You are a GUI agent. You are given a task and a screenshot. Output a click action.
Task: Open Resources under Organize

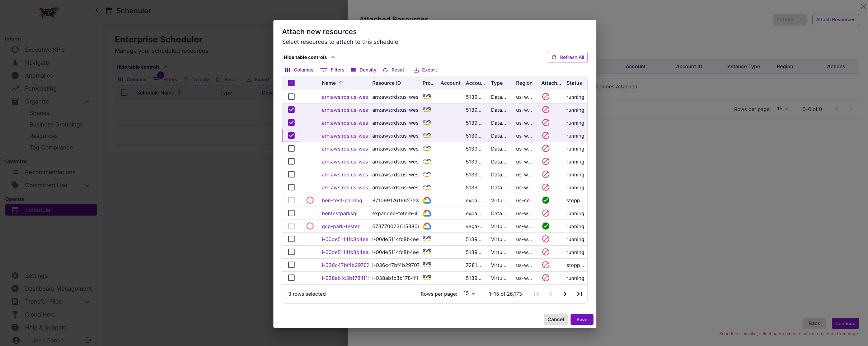(x=43, y=136)
